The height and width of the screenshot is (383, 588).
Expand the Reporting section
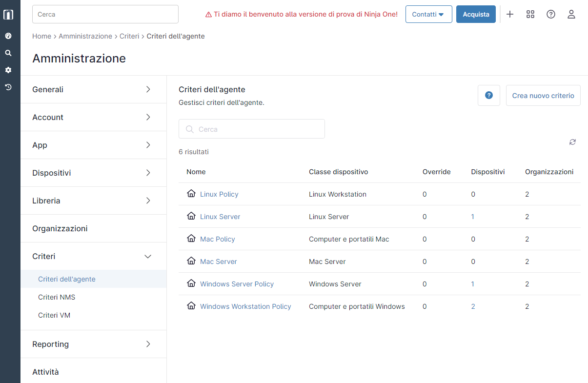point(93,344)
